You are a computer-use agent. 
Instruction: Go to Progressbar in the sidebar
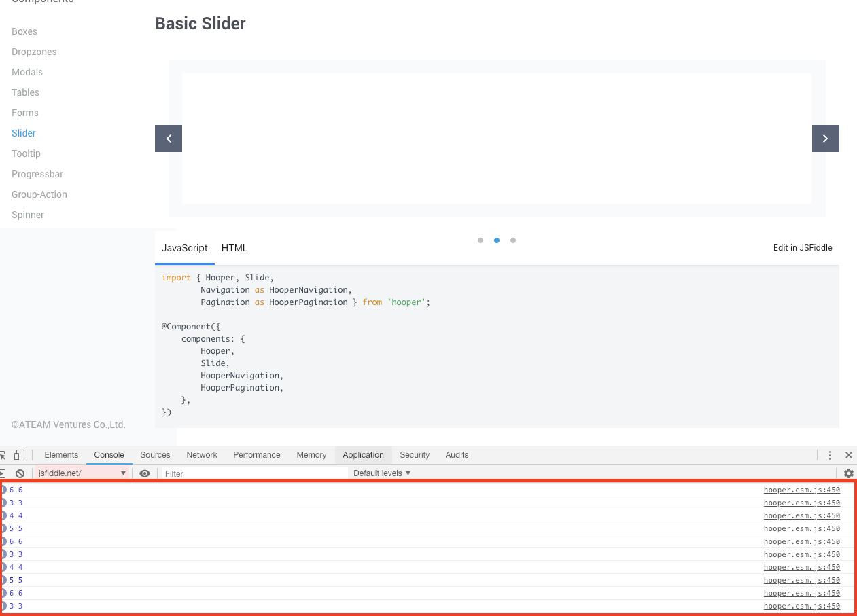(37, 174)
